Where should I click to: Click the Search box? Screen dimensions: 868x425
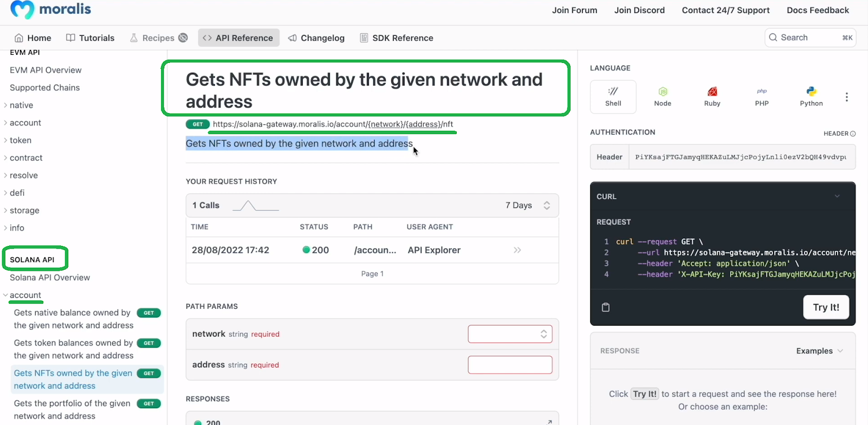[x=810, y=37]
